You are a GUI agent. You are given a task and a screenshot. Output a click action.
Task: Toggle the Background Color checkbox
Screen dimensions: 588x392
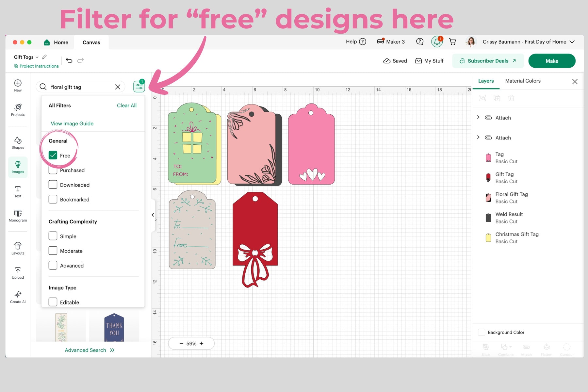point(482,332)
